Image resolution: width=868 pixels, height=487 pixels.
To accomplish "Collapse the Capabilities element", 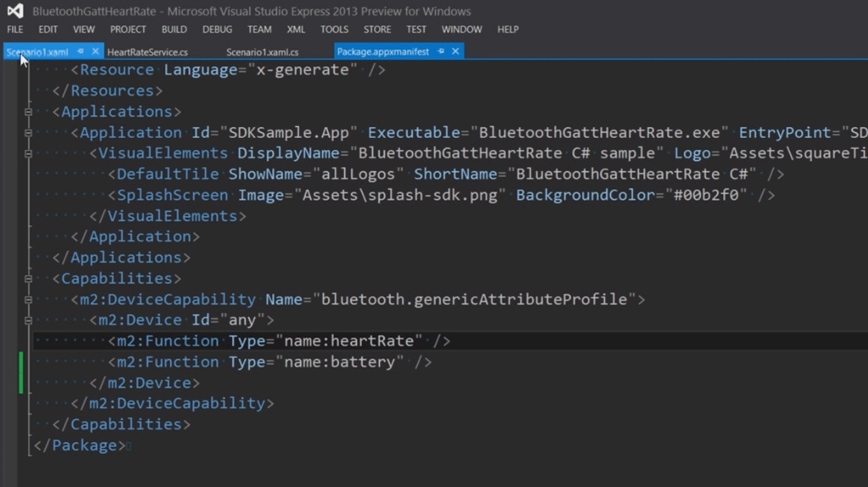I will [x=28, y=279].
